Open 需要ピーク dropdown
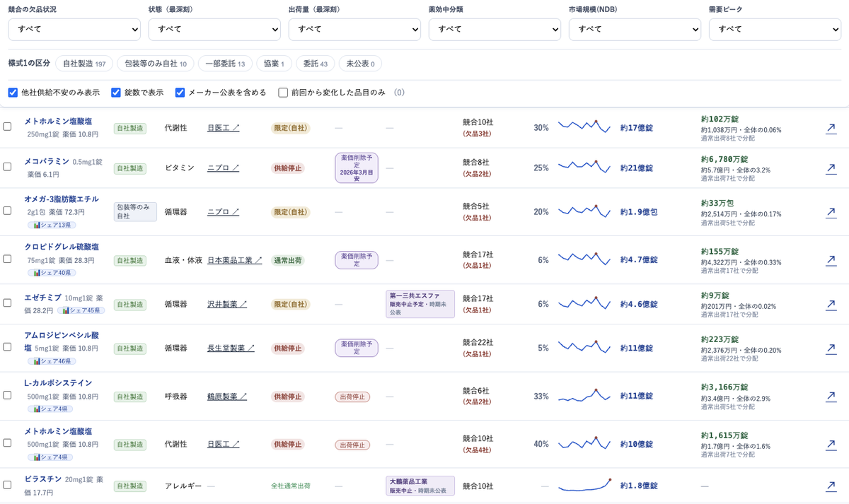Image resolution: width=849 pixels, height=504 pixels. pyautogui.click(x=775, y=30)
